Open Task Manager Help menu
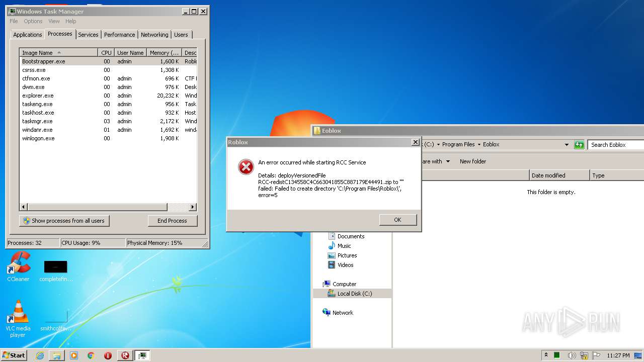 pos(71,21)
